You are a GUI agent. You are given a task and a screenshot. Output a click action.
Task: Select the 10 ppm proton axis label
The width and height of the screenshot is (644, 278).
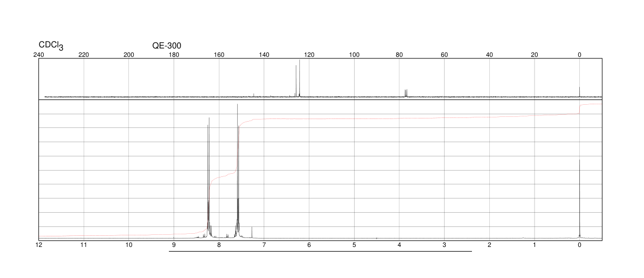point(129,245)
